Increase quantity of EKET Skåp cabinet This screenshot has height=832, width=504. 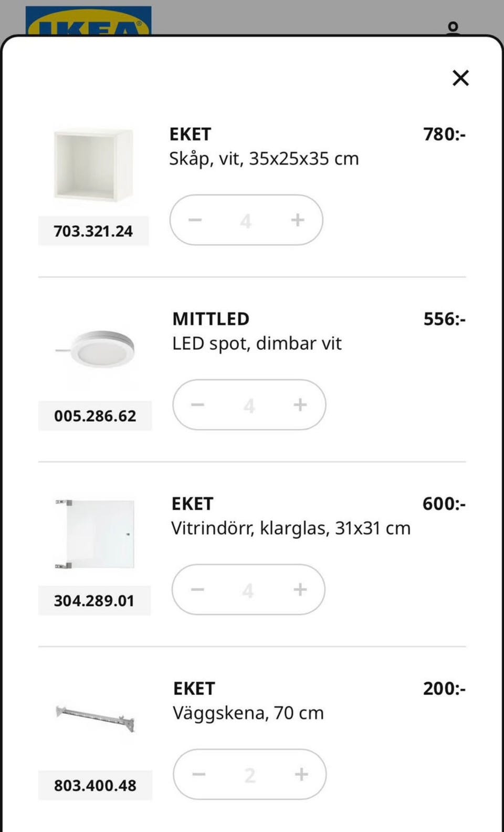(298, 220)
